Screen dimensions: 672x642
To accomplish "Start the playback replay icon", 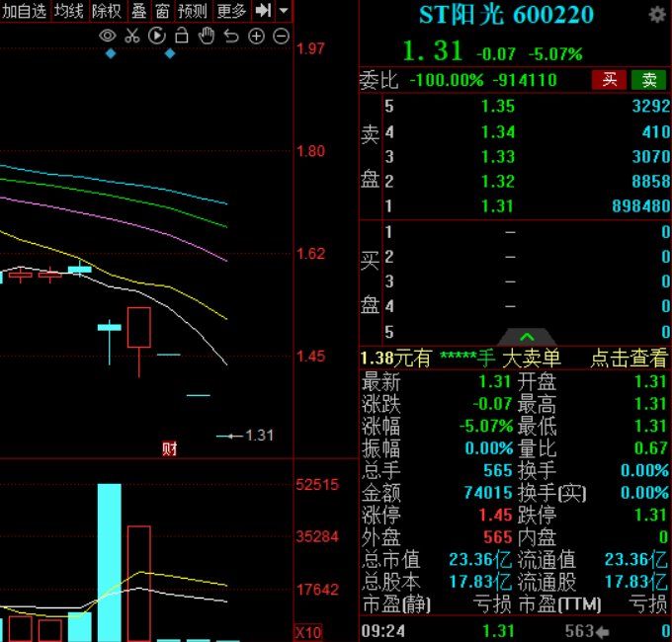I will pos(157,36).
